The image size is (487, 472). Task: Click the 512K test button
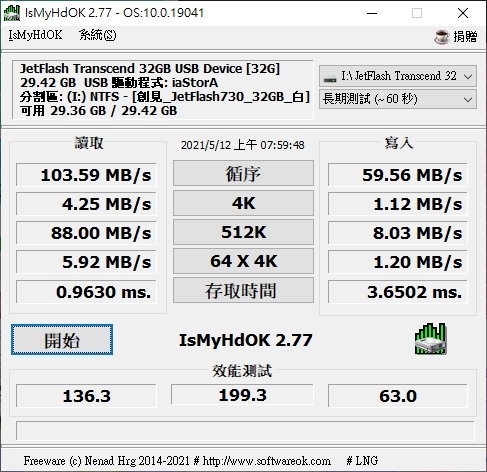click(x=243, y=232)
